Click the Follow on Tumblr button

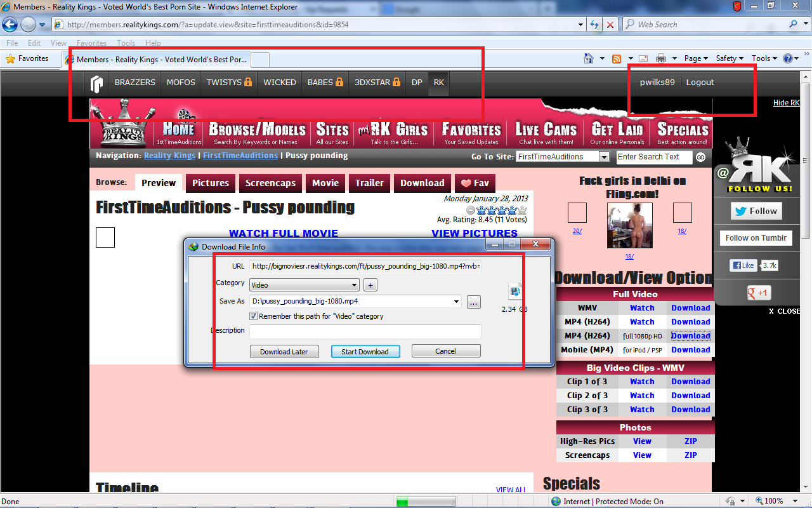coord(756,238)
